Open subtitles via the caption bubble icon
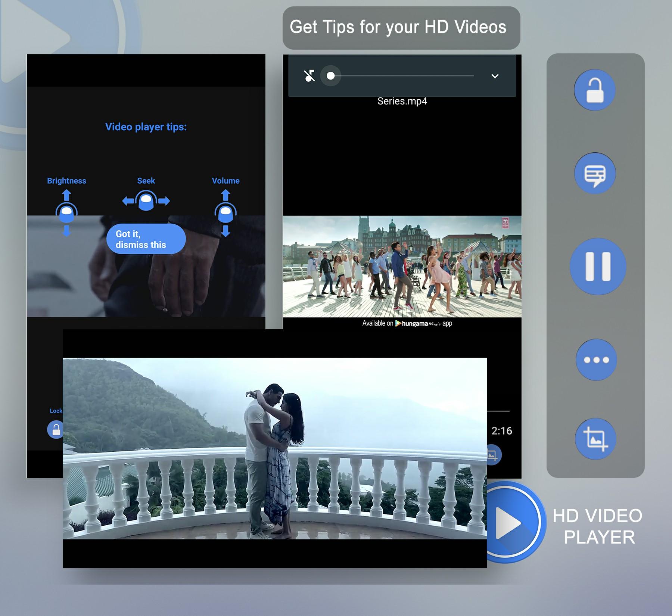This screenshot has width=672, height=616. (595, 173)
